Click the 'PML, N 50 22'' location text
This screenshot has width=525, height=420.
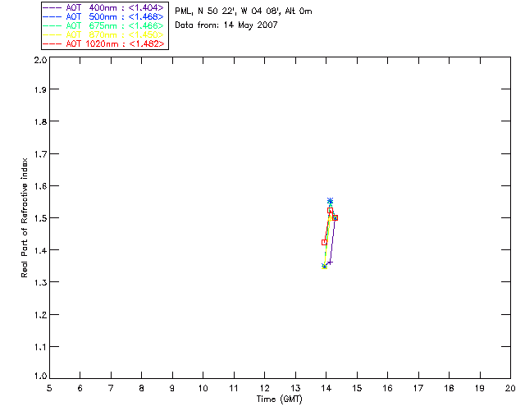(206, 11)
